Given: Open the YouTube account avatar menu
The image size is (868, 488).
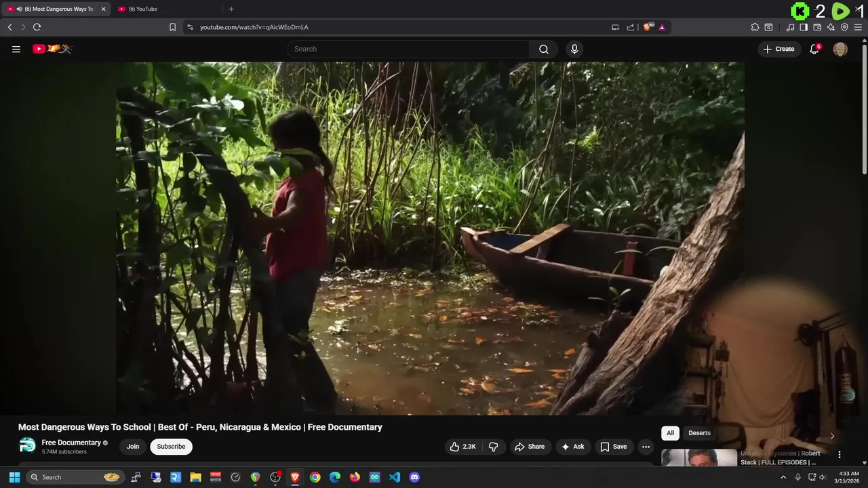Looking at the screenshot, I should pyautogui.click(x=840, y=49).
